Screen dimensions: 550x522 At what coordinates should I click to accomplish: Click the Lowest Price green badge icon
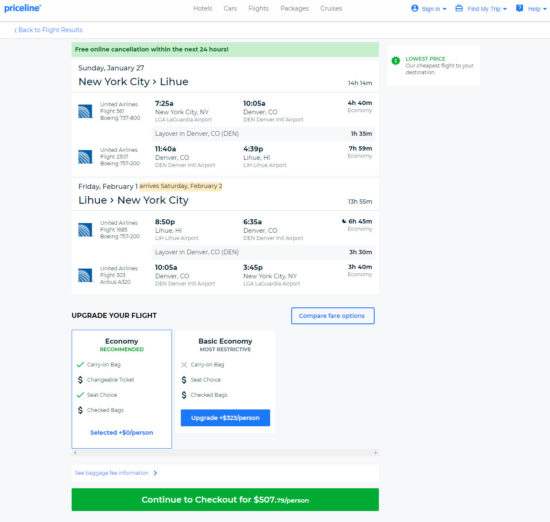point(396,61)
